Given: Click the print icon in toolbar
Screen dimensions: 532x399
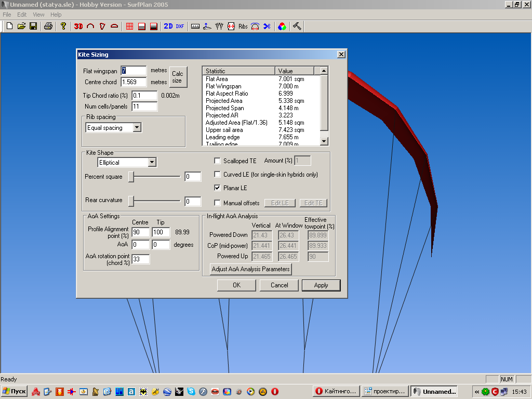Looking at the screenshot, I should (48, 26).
